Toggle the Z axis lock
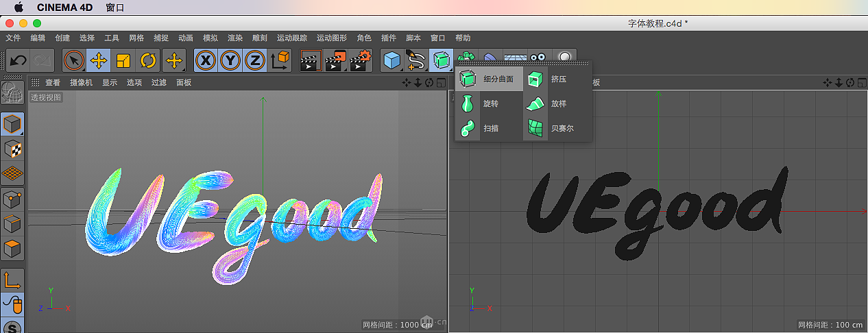The width and height of the screenshot is (868, 333). [255, 61]
